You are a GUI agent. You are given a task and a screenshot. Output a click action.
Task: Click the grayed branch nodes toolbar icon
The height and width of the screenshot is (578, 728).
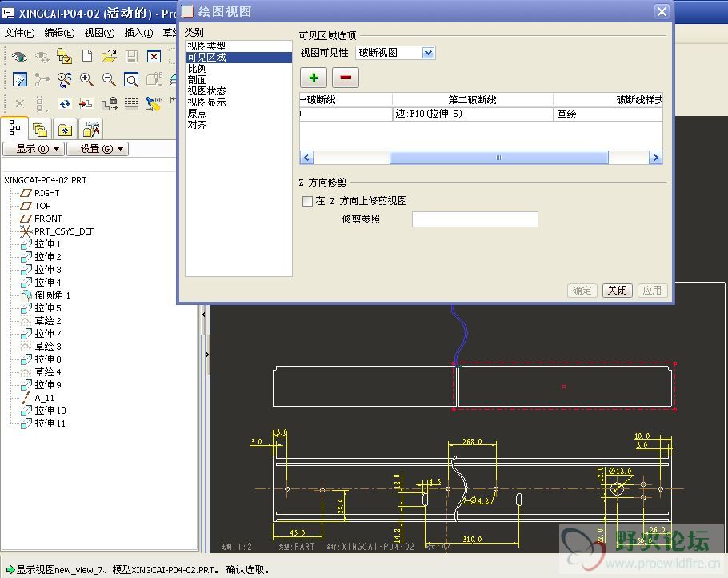pos(42,80)
